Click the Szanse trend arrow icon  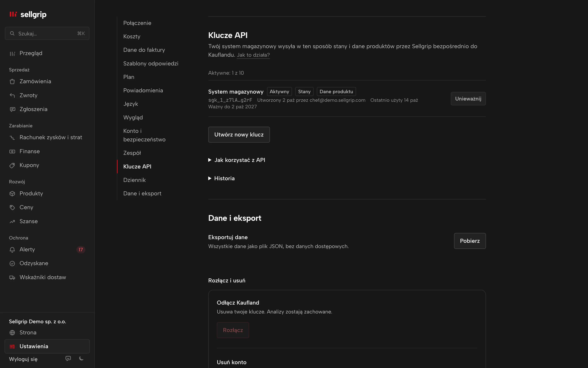coord(12,222)
